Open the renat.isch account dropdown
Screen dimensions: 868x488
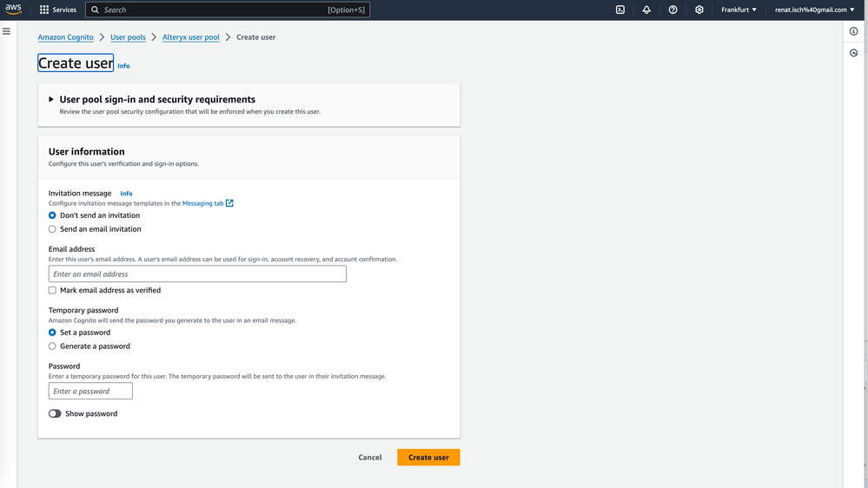pos(814,10)
